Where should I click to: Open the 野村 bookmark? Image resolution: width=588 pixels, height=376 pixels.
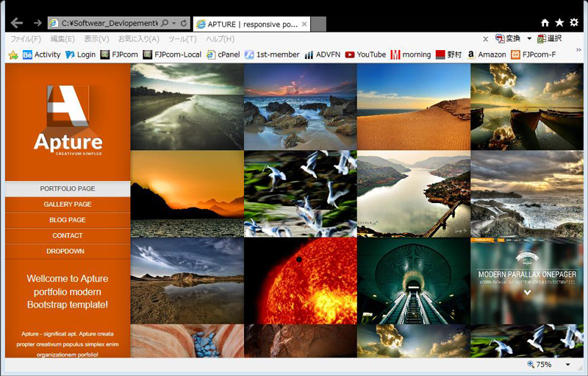pos(448,54)
